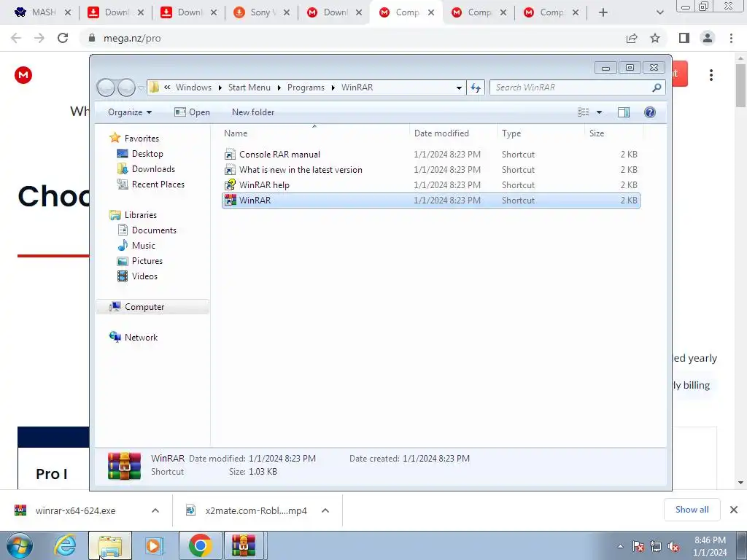Open recent pages dropdown next to nav arrows
This screenshot has height=560, width=747.
pyautogui.click(x=141, y=87)
